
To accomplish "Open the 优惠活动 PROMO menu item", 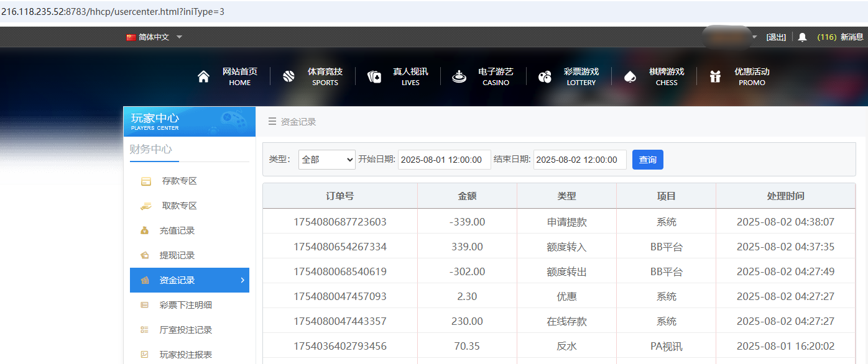I will (x=751, y=76).
